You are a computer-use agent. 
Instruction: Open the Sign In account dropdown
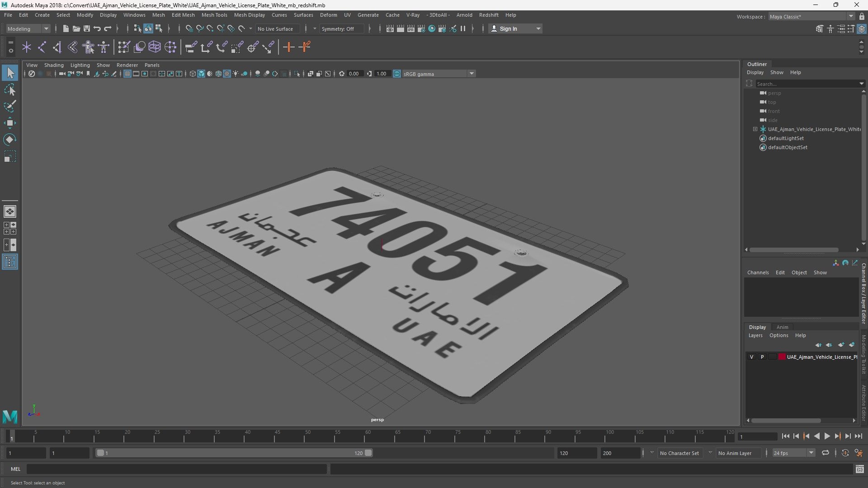tap(515, 28)
